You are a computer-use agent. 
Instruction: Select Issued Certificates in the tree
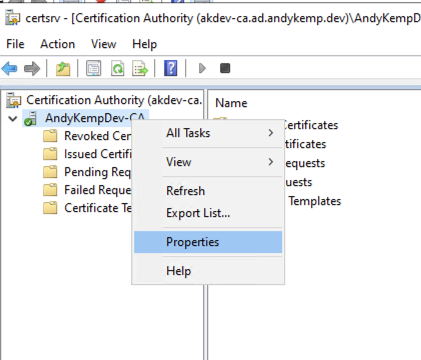[97, 154]
